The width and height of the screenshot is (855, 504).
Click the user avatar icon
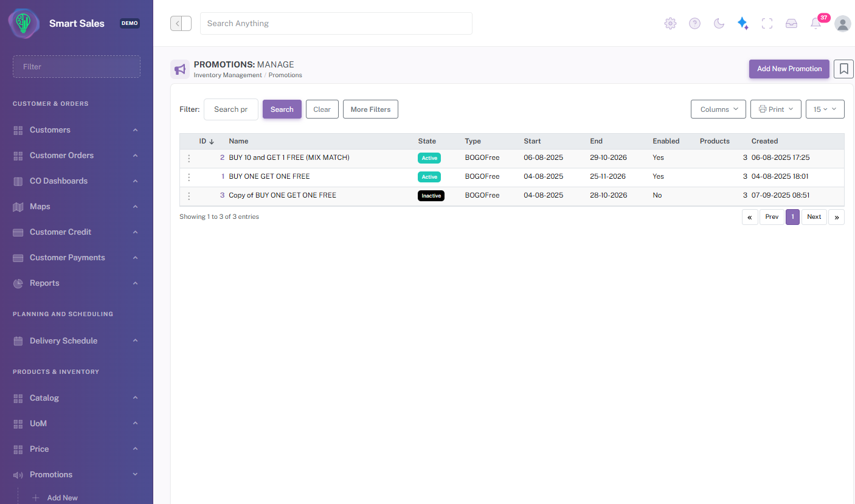pyautogui.click(x=843, y=23)
